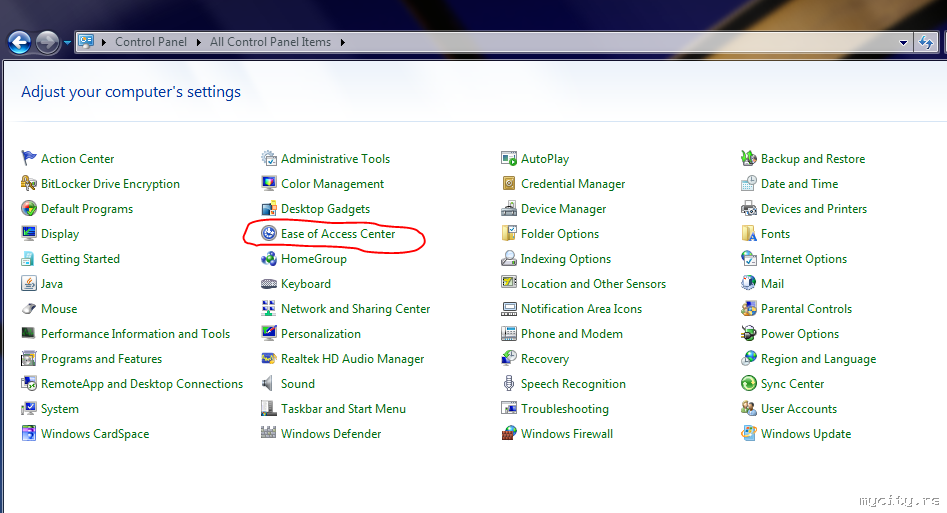Click the Ease of Access Center icon
This screenshot has height=513, width=947.
point(269,233)
